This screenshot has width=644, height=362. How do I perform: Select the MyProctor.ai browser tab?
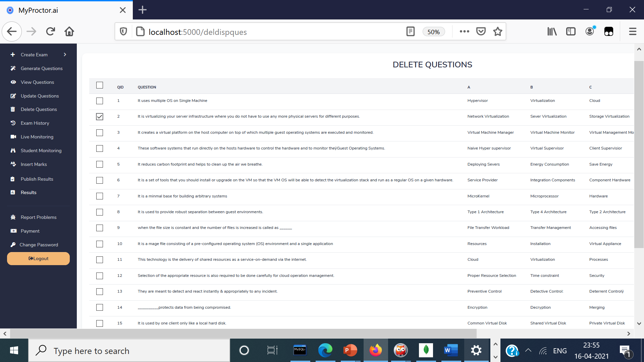(66, 10)
